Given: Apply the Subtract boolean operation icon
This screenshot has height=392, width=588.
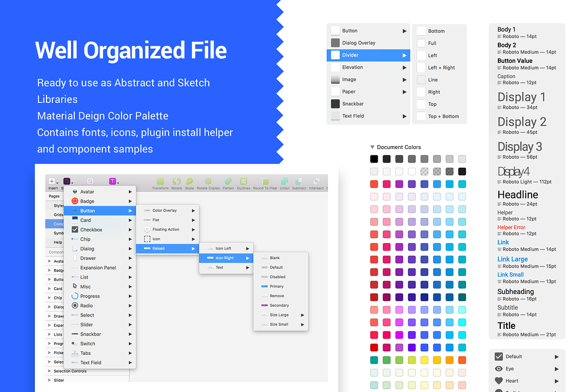Looking at the screenshot, I should tap(299, 181).
